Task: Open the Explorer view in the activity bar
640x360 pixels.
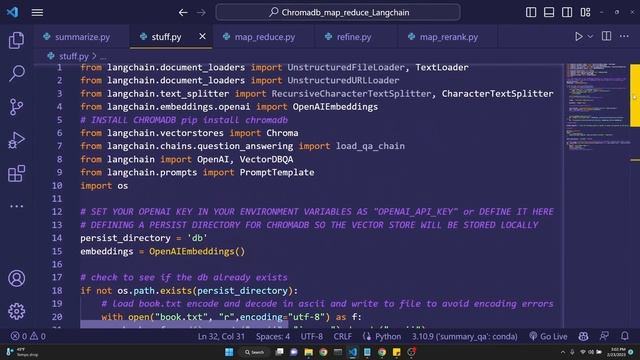Action: click(x=16, y=40)
